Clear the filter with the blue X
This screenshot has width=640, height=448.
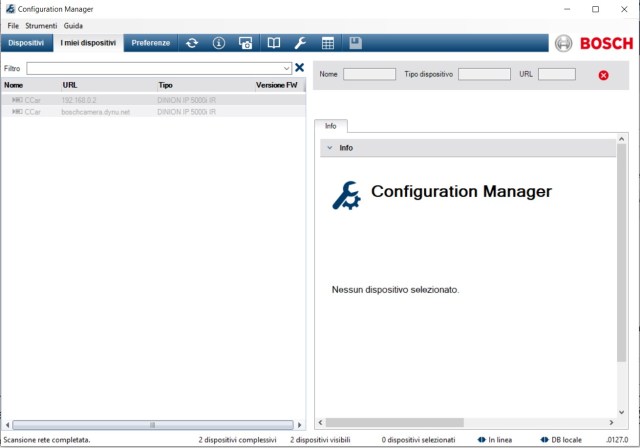coord(299,68)
